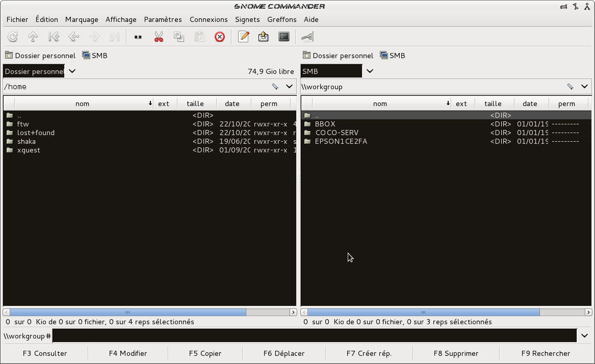Open the Fichier menu

click(17, 19)
